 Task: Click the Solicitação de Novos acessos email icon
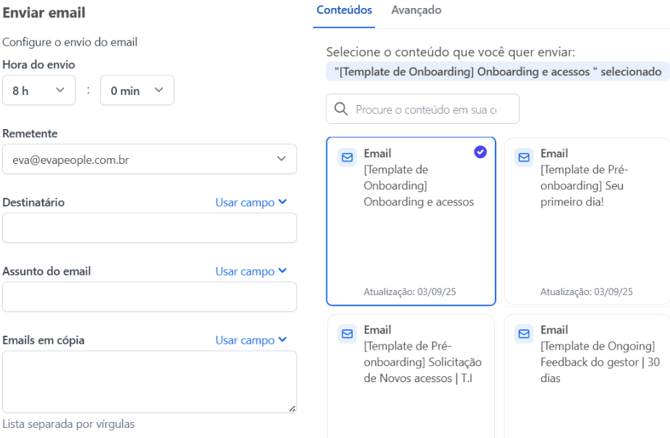tap(347, 333)
